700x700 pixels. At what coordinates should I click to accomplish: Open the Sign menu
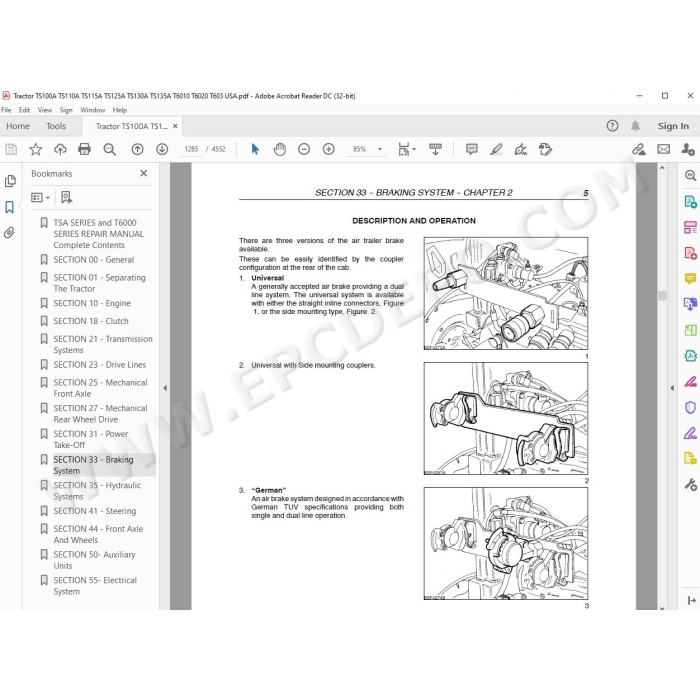coord(66,110)
